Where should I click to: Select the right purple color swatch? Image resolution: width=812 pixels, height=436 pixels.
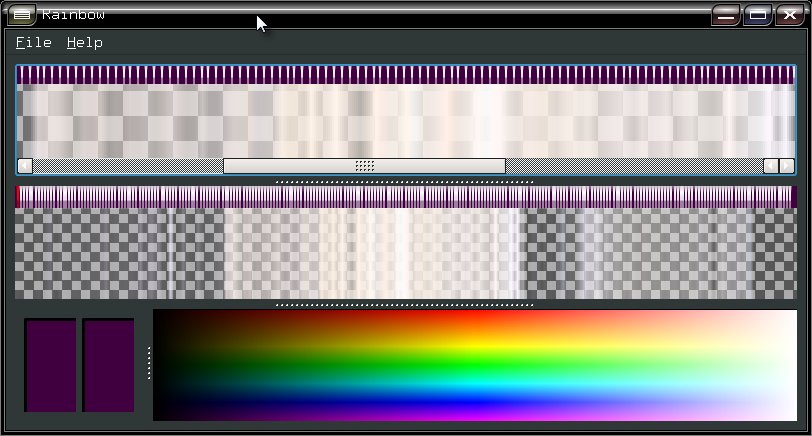tap(109, 365)
